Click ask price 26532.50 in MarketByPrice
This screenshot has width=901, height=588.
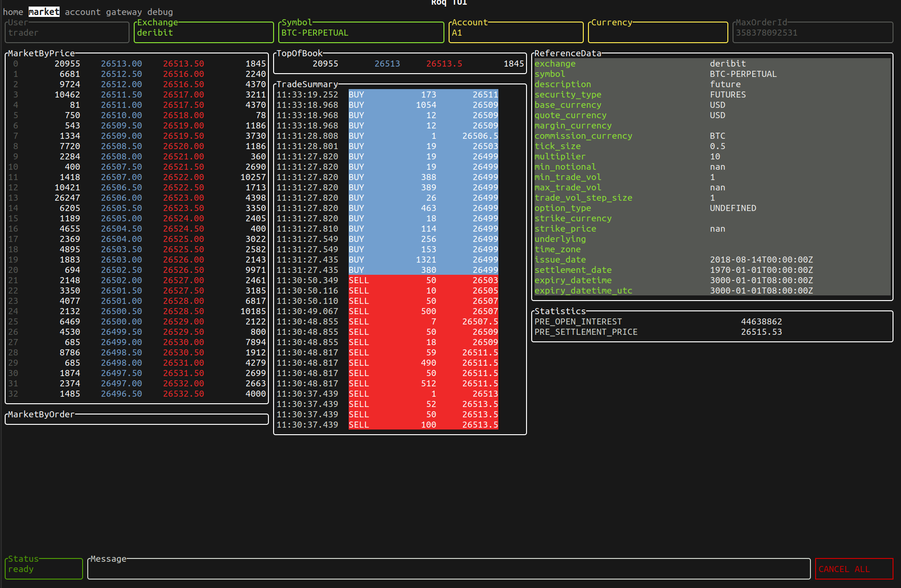pos(183,393)
